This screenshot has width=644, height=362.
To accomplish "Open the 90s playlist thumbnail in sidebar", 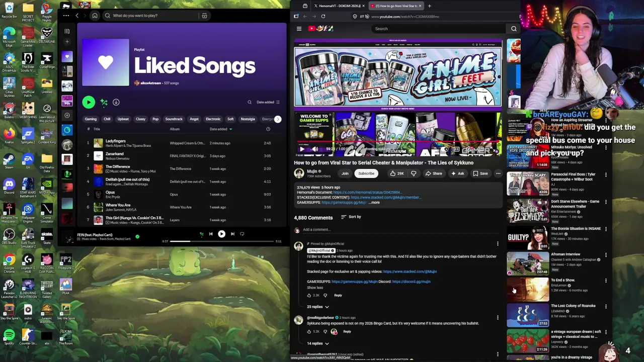I will (x=67, y=101).
